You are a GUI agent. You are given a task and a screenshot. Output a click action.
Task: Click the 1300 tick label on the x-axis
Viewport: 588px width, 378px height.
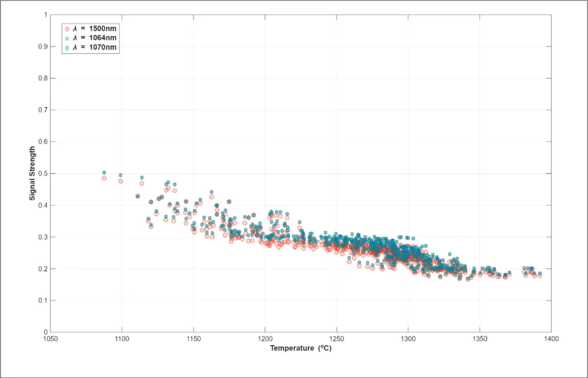click(408, 338)
